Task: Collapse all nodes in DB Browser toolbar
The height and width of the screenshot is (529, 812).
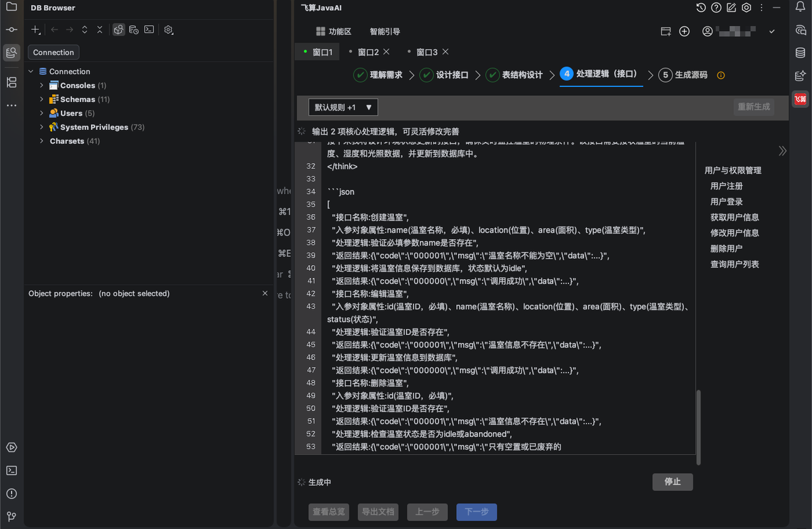Action: pos(100,30)
